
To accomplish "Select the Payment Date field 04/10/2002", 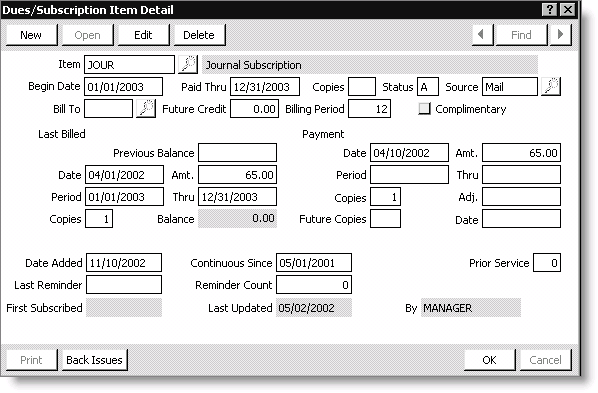I will coord(409,153).
